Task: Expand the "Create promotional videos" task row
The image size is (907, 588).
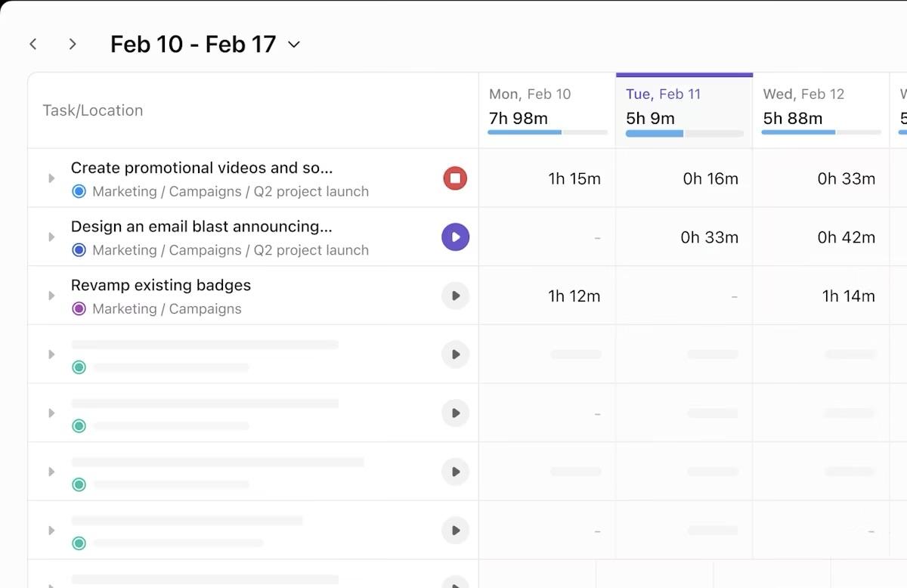Action: coord(51,178)
